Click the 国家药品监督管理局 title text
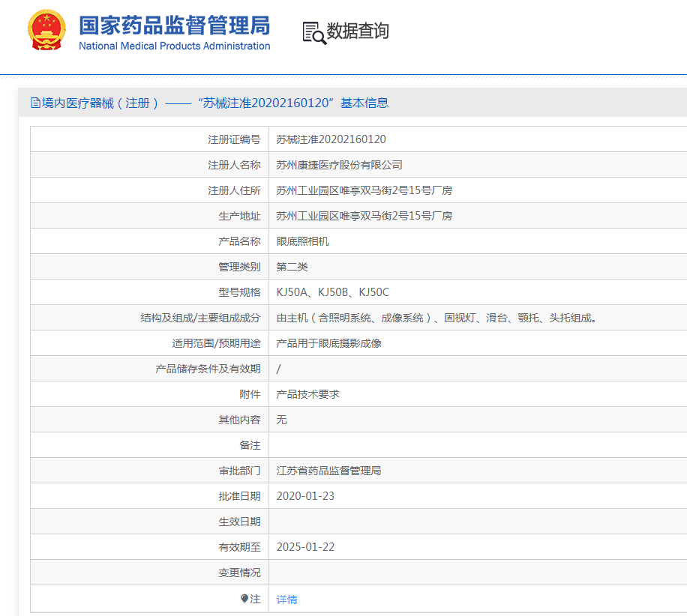The height and width of the screenshot is (616, 687). (x=175, y=25)
